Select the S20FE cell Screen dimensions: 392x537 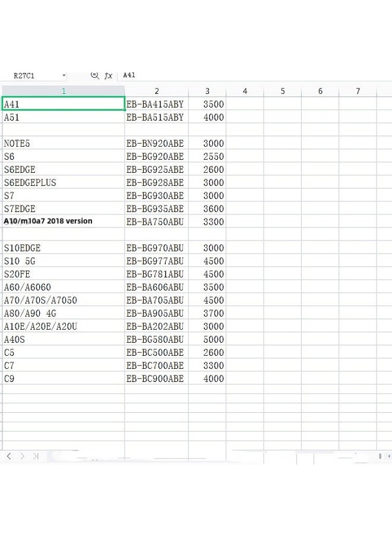coord(64,274)
